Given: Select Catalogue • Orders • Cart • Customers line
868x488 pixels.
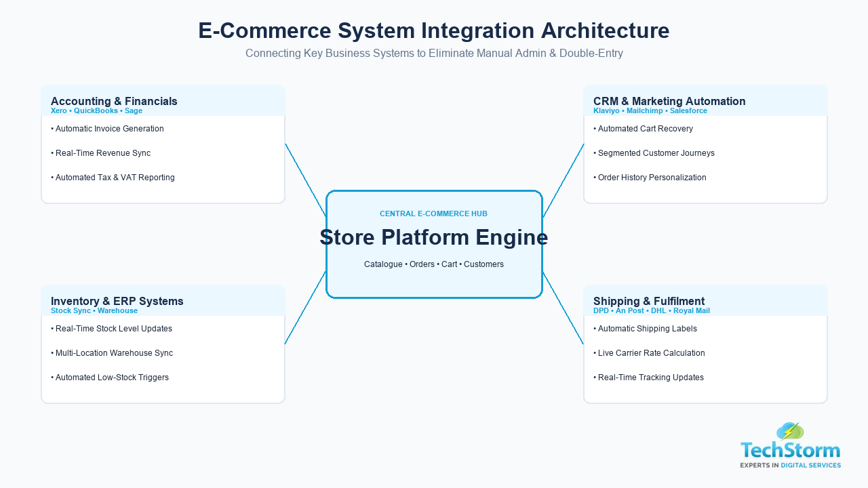Looking at the screenshot, I should tap(434, 264).
